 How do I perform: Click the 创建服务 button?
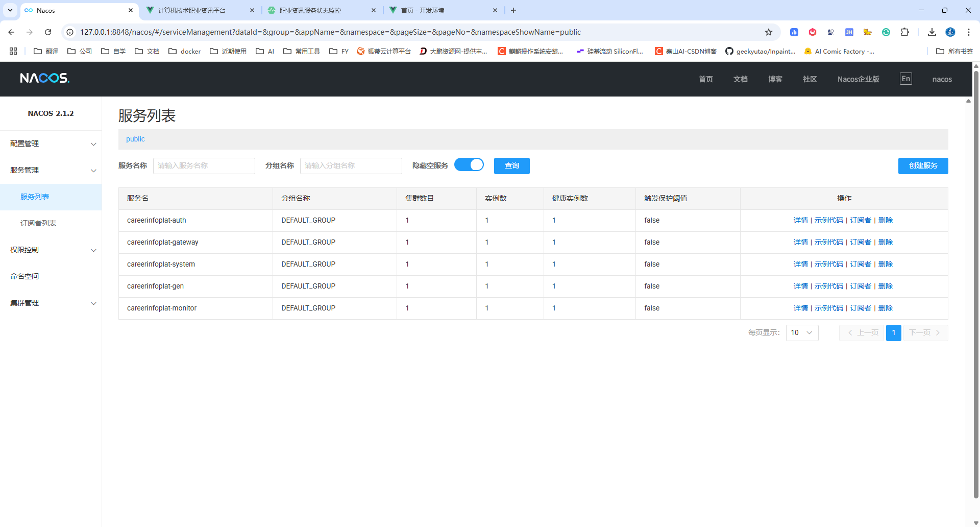[923, 166]
